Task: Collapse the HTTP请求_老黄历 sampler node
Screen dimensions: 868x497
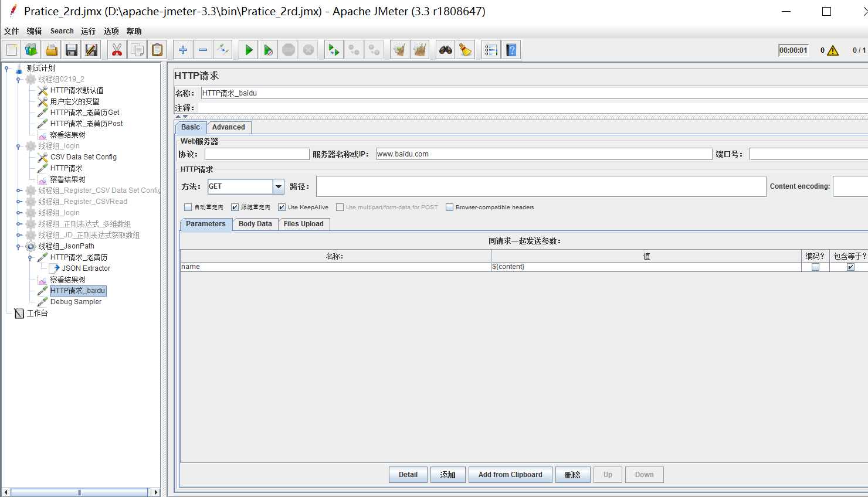Action: click(x=30, y=257)
